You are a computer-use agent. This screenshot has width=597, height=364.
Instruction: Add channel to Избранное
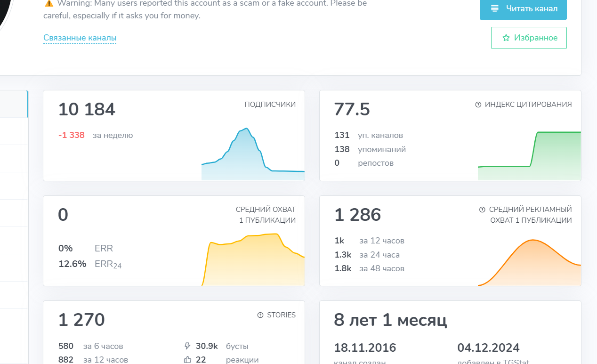point(529,38)
